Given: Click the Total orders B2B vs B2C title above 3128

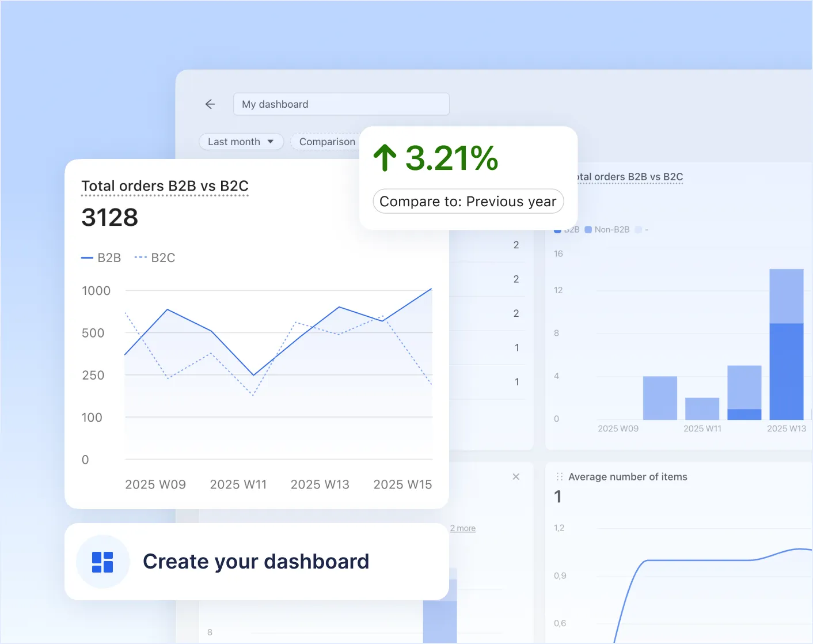Looking at the screenshot, I should point(165,186).
